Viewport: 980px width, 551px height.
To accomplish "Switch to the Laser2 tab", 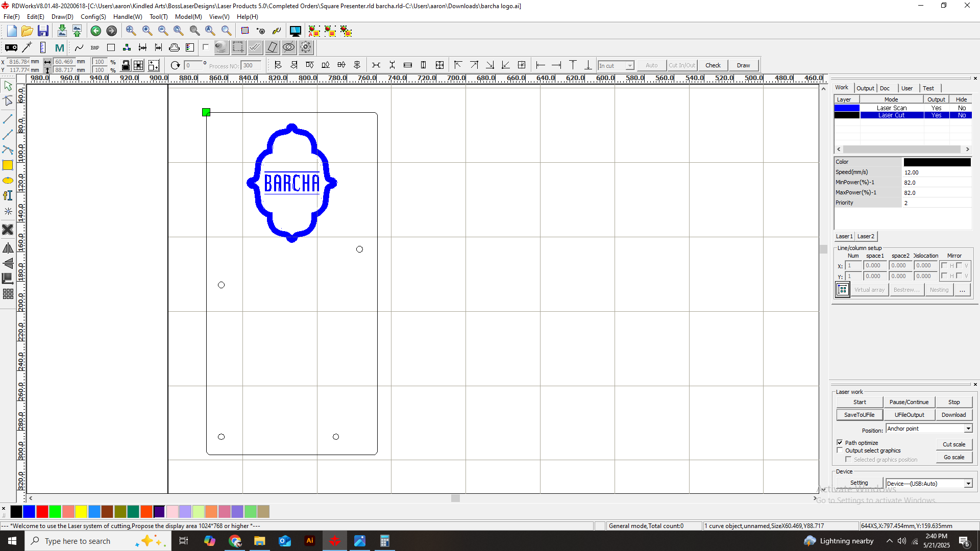I will click(x=866, y=236).
